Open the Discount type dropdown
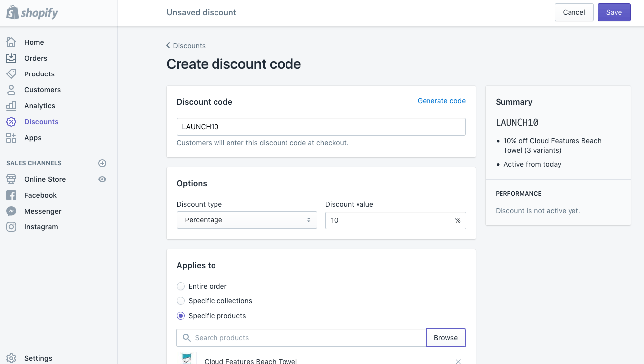Image resolution: width=644 pixels, height=364 pixels. tap(247, 220)
